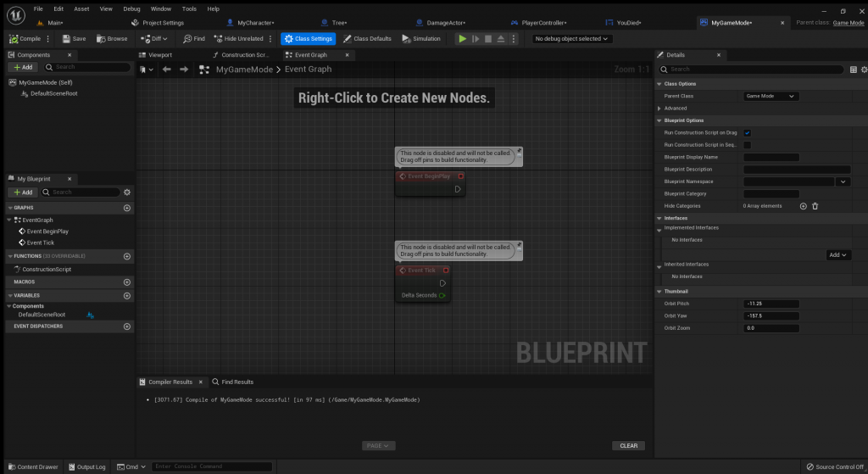Open the Cmd console type dropdown
Screen dimensions: 868x474
131,467
